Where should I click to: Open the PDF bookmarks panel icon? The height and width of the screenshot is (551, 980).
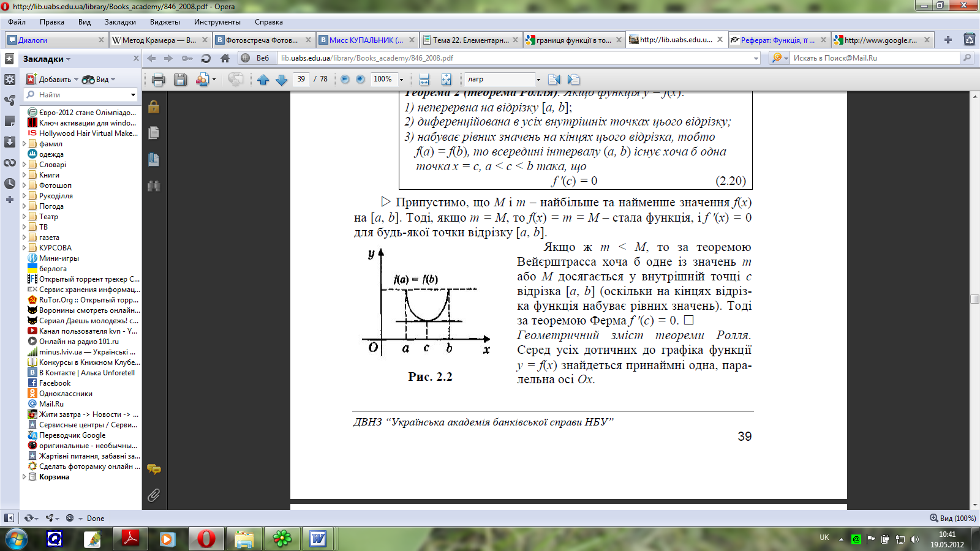click(x=154, y=159)
